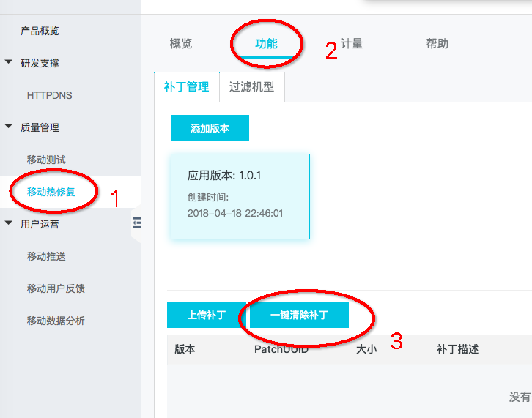The image size is (532, 418).
Task: Select HTTPDNS in the sidebar
Action: point(49,95)
